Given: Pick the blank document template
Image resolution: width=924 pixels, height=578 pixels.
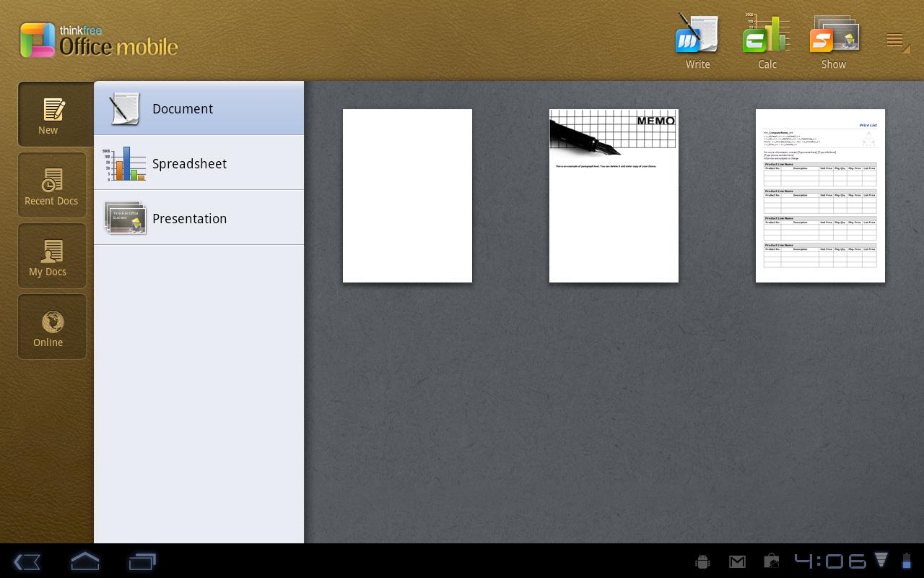Looking at the screenshot, I should click(x=407, y=196).
